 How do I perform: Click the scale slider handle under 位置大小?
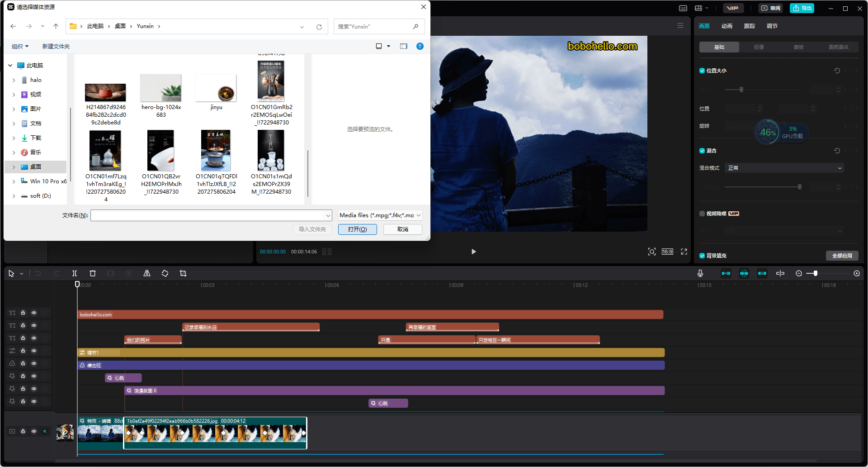point(741,90)
